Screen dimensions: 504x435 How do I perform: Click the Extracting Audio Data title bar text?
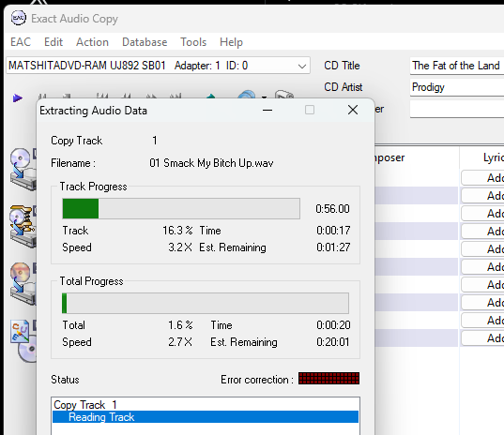click(x=93, y=111)
